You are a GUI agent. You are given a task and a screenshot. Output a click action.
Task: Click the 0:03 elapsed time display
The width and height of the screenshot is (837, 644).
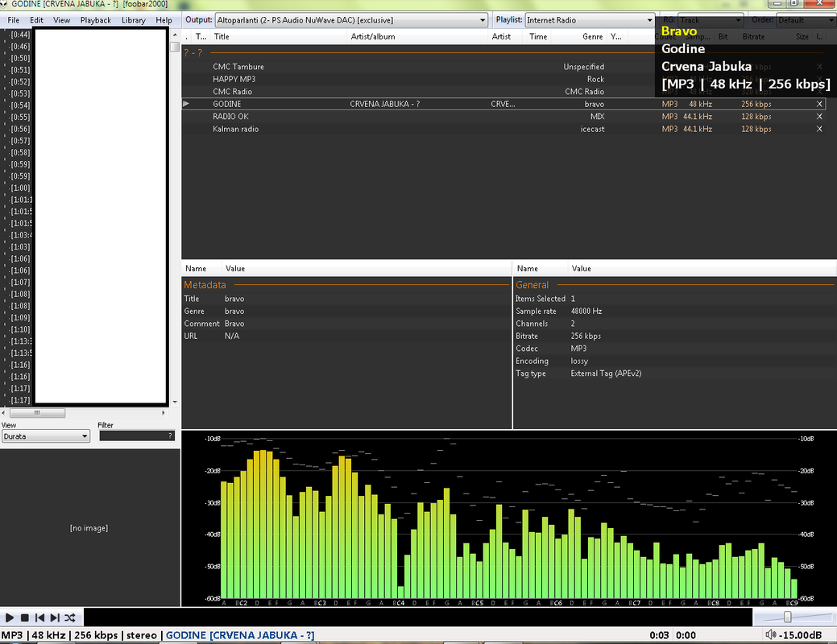pyautogui.click(x=659, y=635)
